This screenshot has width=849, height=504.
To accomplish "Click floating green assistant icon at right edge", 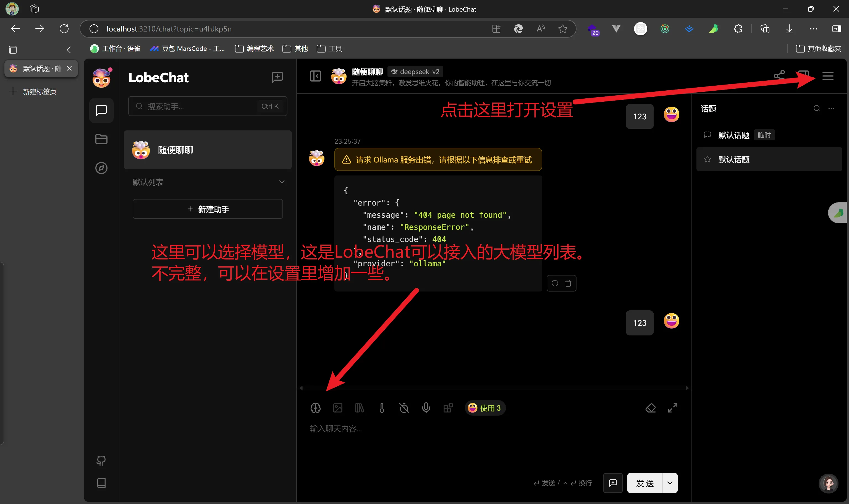I will tap(838, 213).
